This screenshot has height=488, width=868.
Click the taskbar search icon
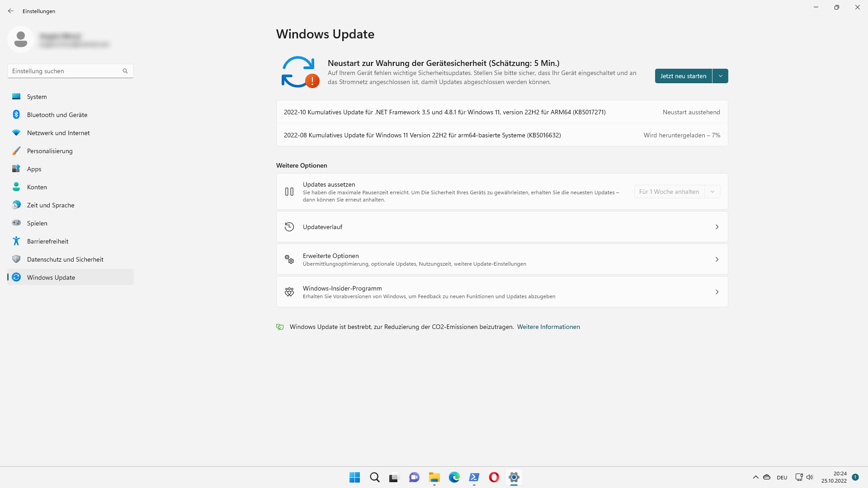click(x=374, y=477)
